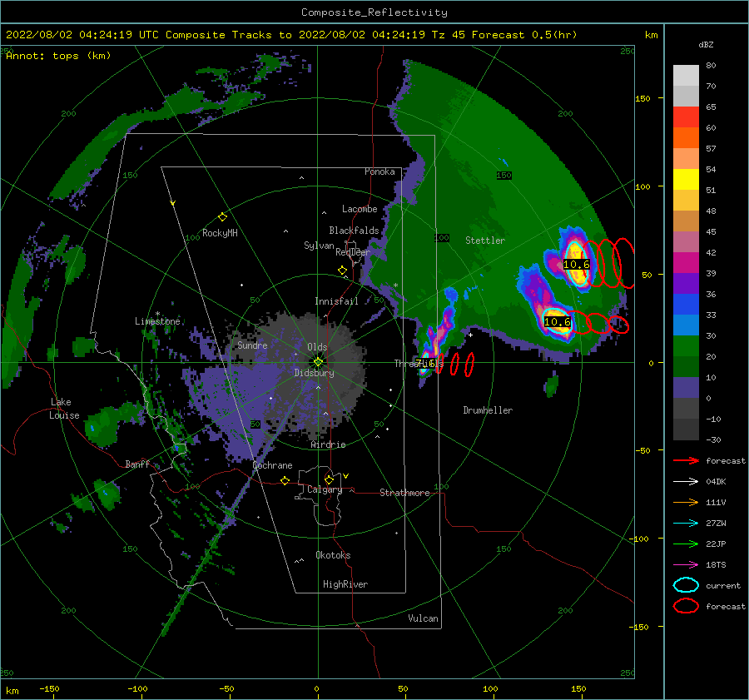Screen dimensions: 749x700
Task: Click the RockyMH label
Action: click(220, 233)
